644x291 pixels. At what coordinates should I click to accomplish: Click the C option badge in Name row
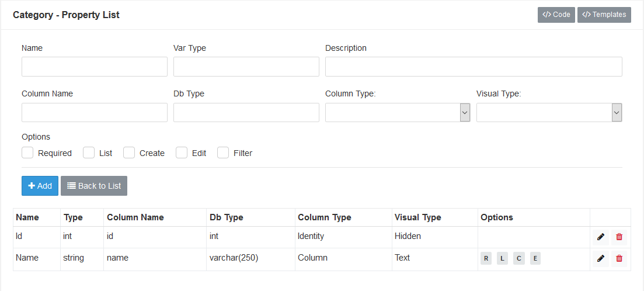pos(518,259)
